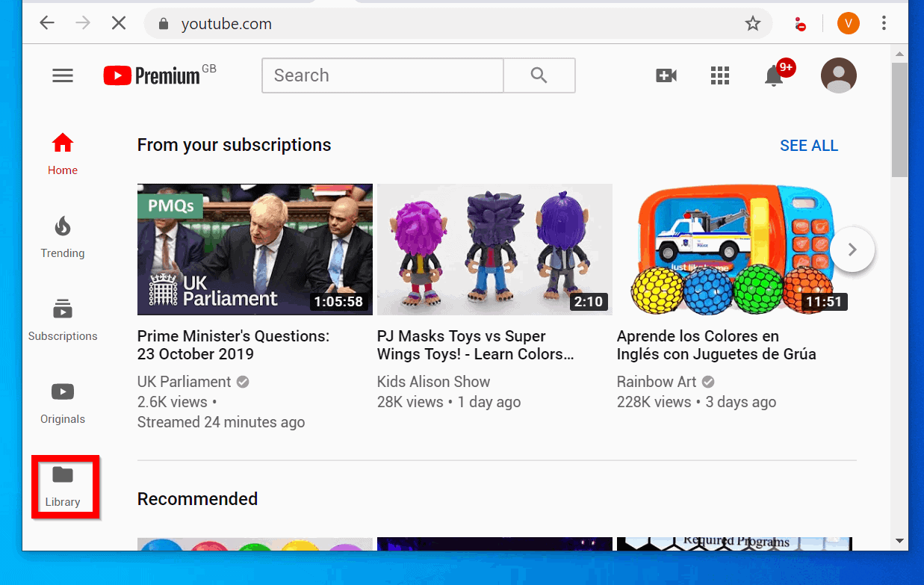The width and height of the screenshot is (924, 585).
Task: Open the YouTube apps grid icon
Action: [x=719, y=75]
